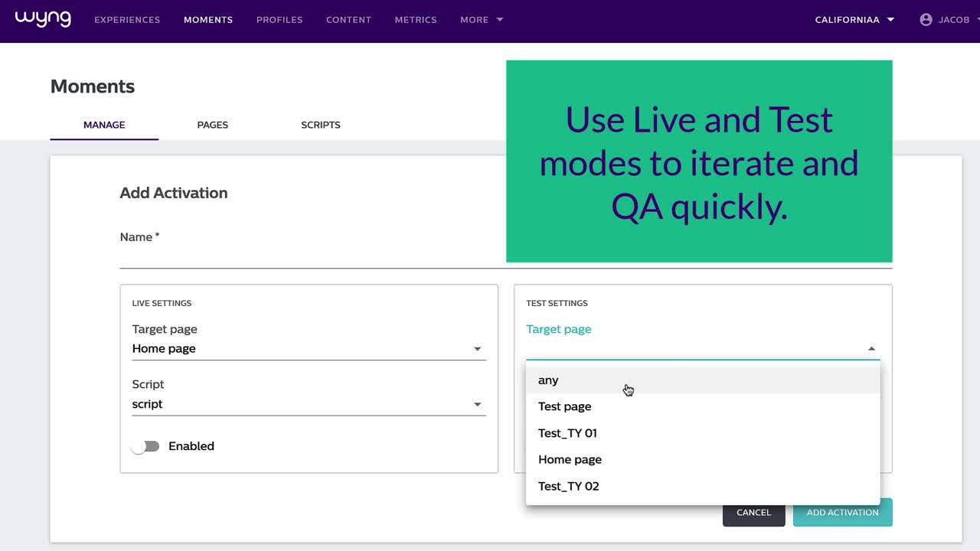Select the 'any' option in dropdown list
The width and height of the screenshot is (980, 551).
pyautogui.click(x=703, y=380)
